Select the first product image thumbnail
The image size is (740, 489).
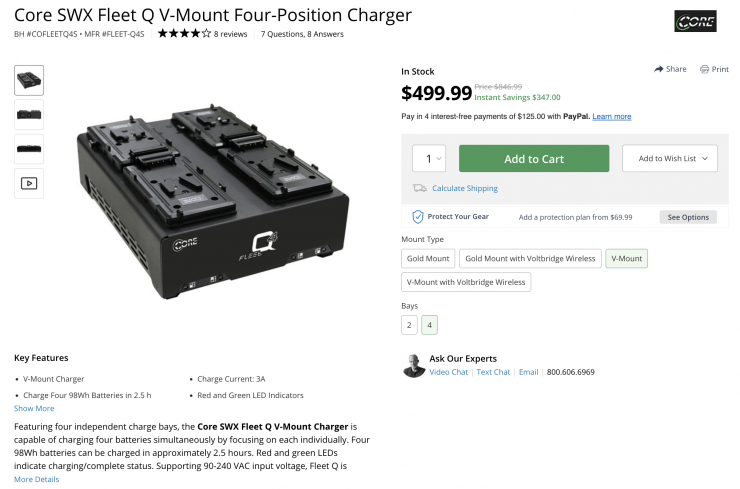pyautogui.click(x=29, y=80)
